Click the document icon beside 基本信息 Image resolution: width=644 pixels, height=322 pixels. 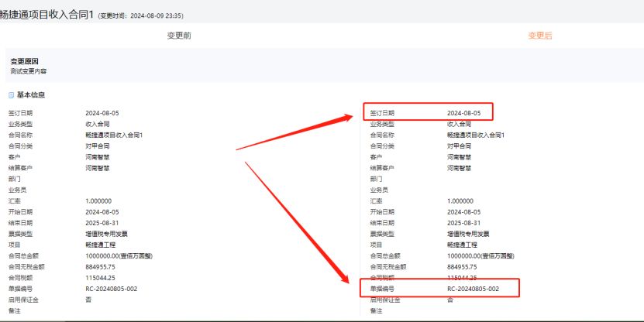coord(11,95)
